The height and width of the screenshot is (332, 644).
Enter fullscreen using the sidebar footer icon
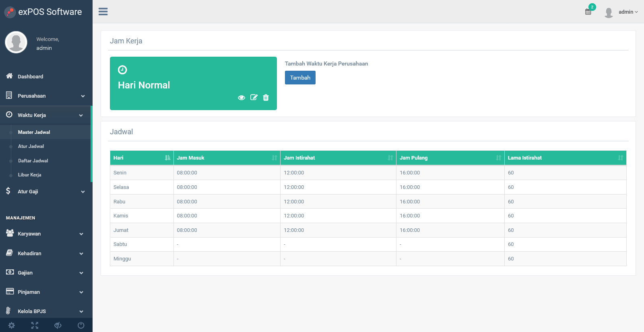point(35,325)
